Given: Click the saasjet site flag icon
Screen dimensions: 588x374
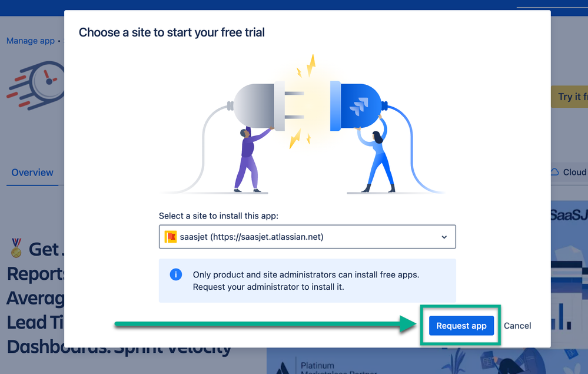Looking at the screenshot, I should (171, 237).
